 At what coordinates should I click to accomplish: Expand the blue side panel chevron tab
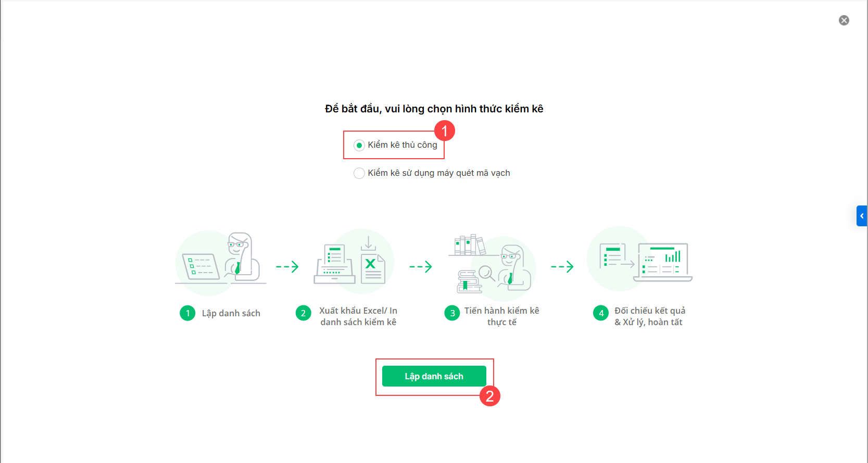tap(862, 216)
